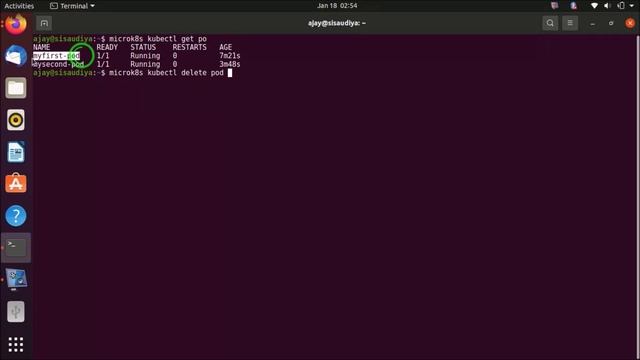640x360 pixels.
Task: Maximize the terminal window
Action: [611, 24]
